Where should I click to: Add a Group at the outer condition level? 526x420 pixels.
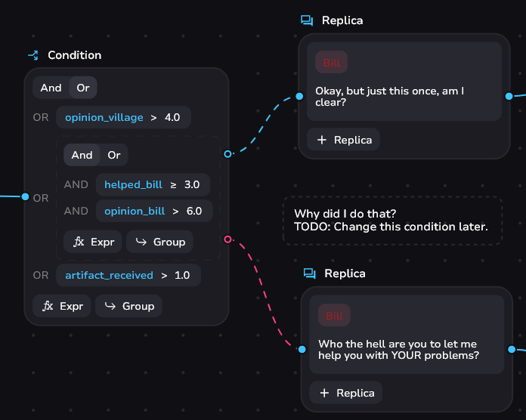(128, 306)
